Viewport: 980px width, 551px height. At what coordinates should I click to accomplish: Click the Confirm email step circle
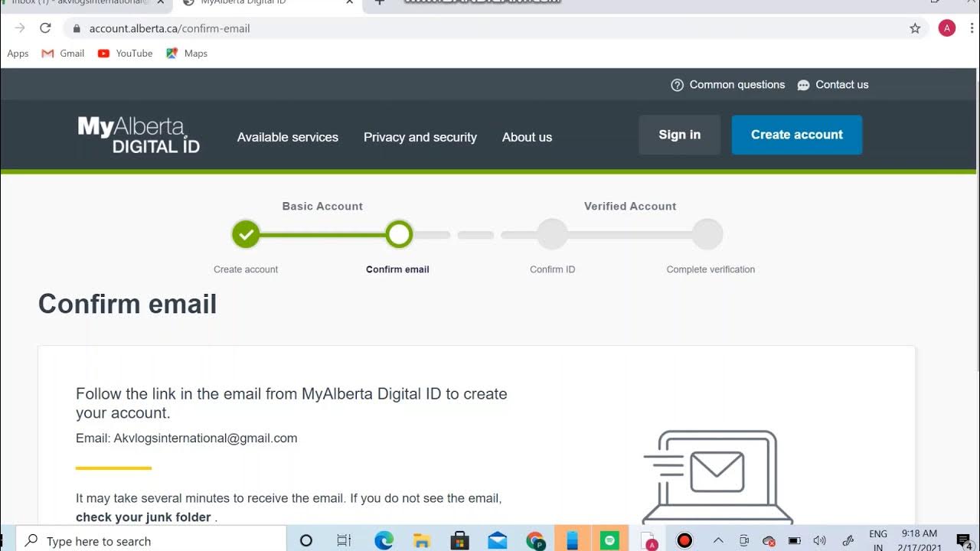click(399, 235)
